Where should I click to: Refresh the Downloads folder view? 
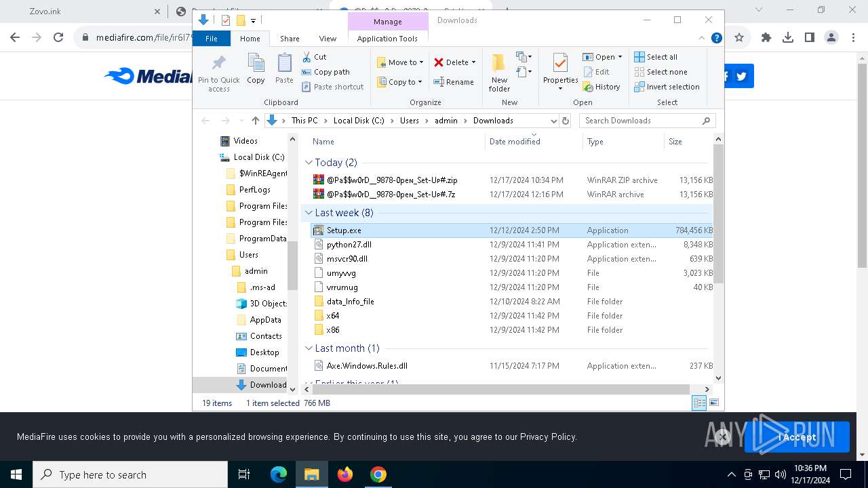(566, 121)
